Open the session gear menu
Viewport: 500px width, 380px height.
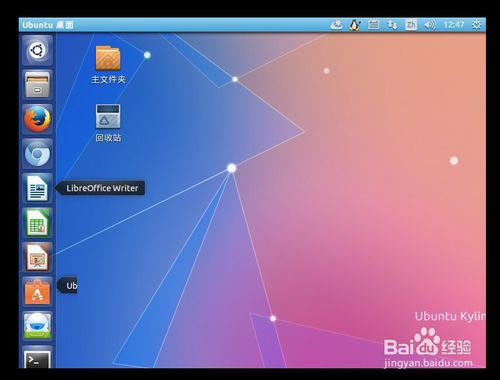pos(477,25)
